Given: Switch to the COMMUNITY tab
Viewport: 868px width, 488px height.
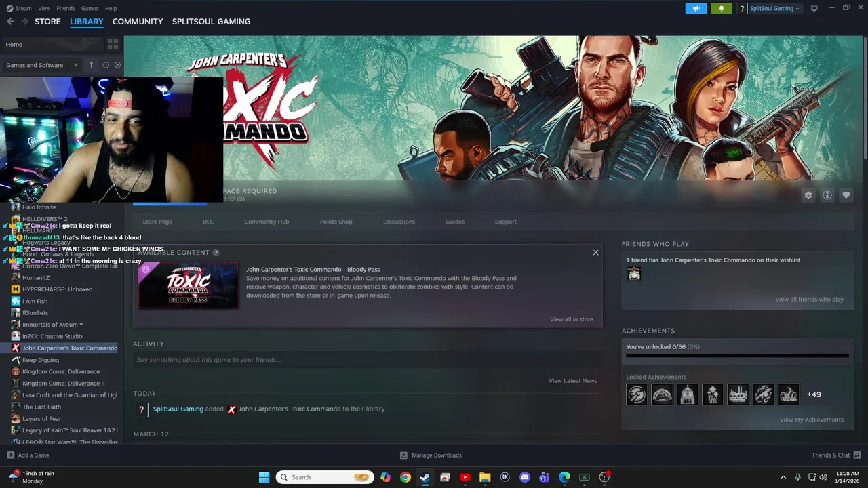Looking at the screenshot, I should [138, 22].
